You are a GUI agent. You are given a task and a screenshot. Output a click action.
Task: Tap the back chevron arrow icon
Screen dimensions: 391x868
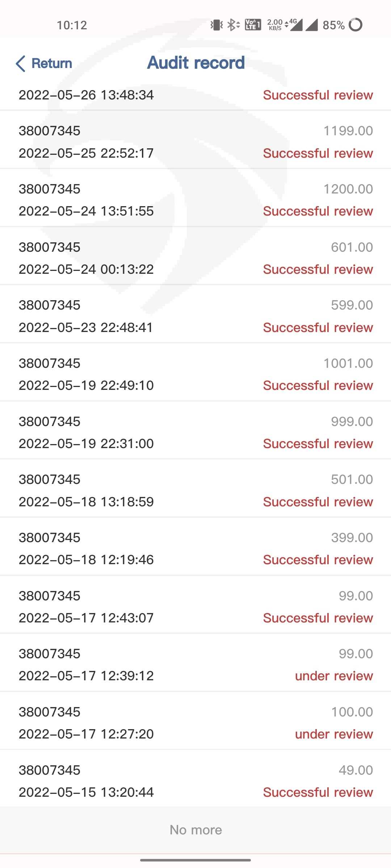(x=21, y=64)
